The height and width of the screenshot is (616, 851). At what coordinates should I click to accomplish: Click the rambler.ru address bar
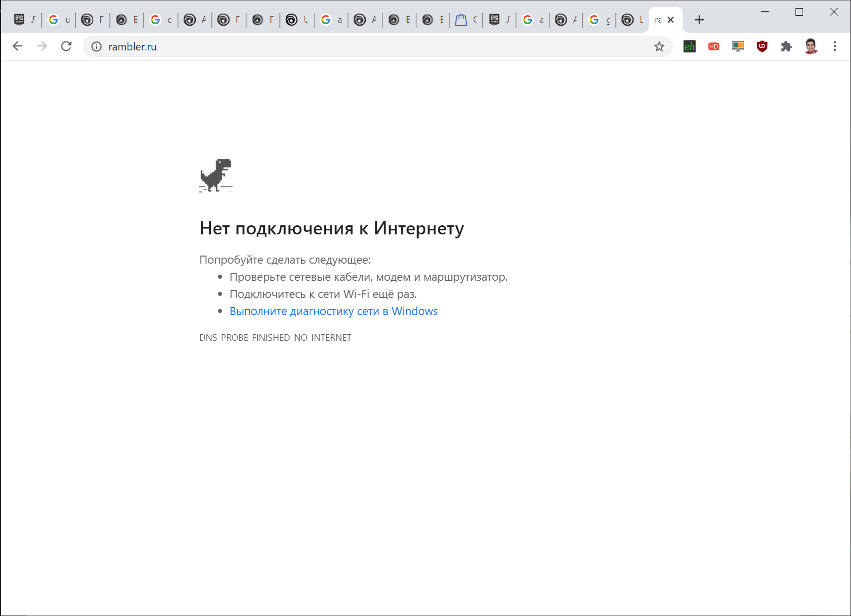[377, 46]
